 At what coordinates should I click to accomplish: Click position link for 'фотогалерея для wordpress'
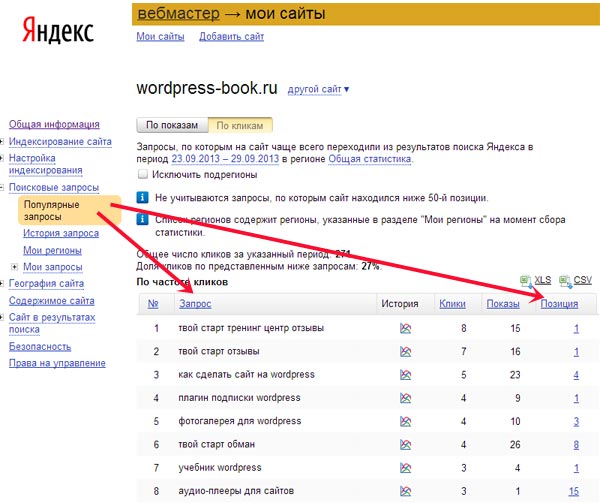click(x=576, y=421)
